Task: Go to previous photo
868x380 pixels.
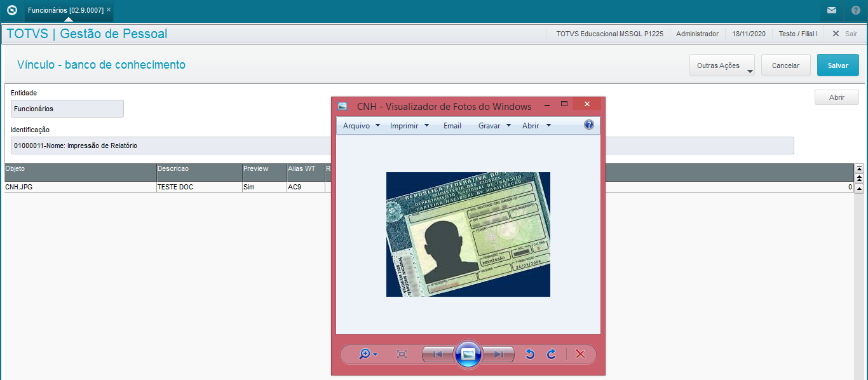Action: 438,354
